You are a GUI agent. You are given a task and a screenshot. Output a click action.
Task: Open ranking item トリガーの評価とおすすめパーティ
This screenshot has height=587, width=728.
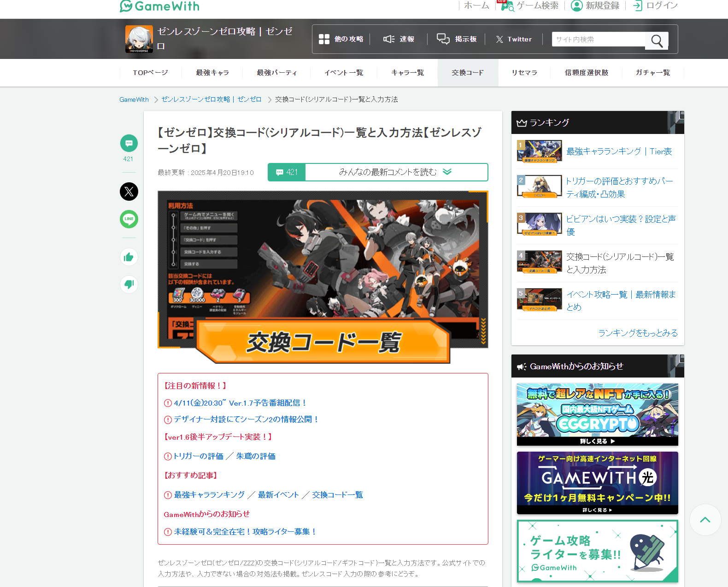(620, 187)
